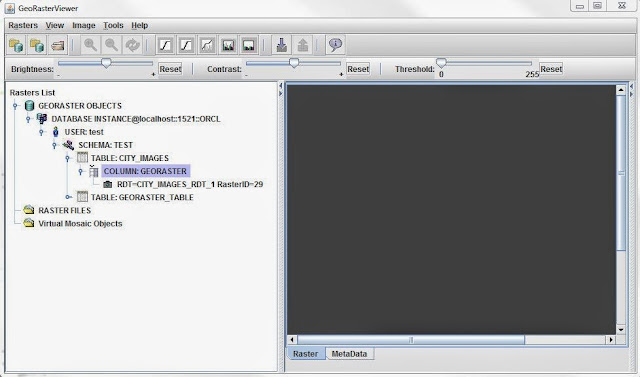Select the RDT=CITY_IMAGES_RDT_1 RasterID=29 entry
This screenshot has height=377, width=640.
pos(190,184)
